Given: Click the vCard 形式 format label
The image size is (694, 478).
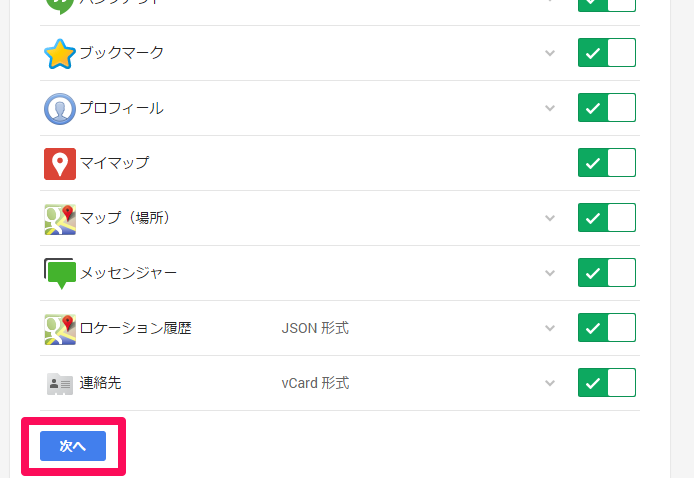Looking at the screenshot, I should pyautogui.click(x=315, y=383).
